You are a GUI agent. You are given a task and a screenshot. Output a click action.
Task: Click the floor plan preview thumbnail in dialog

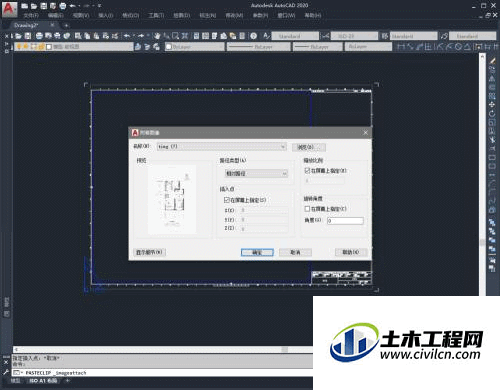point(172,199)
